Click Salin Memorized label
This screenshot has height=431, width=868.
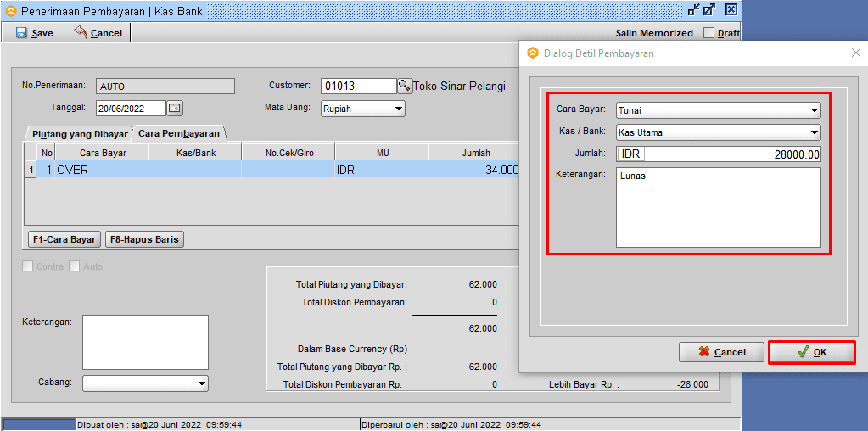pyautogui.click(x=654, y=33)
